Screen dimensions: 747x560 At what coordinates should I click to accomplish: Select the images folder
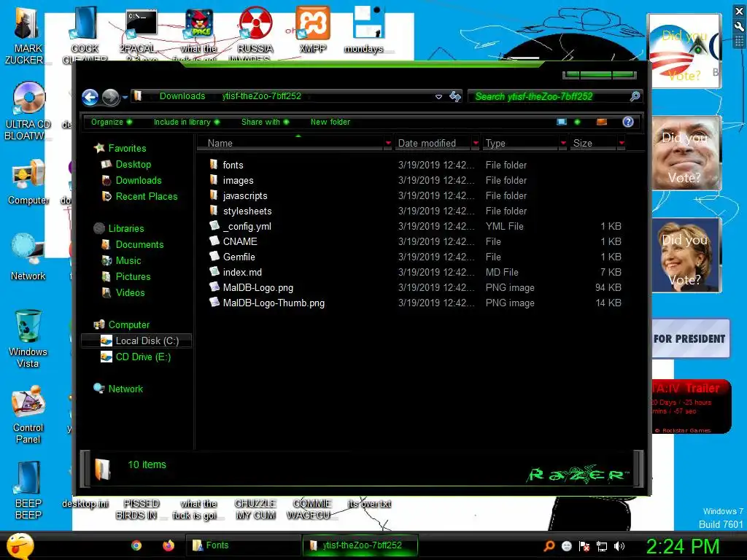[x=238, y=181]
